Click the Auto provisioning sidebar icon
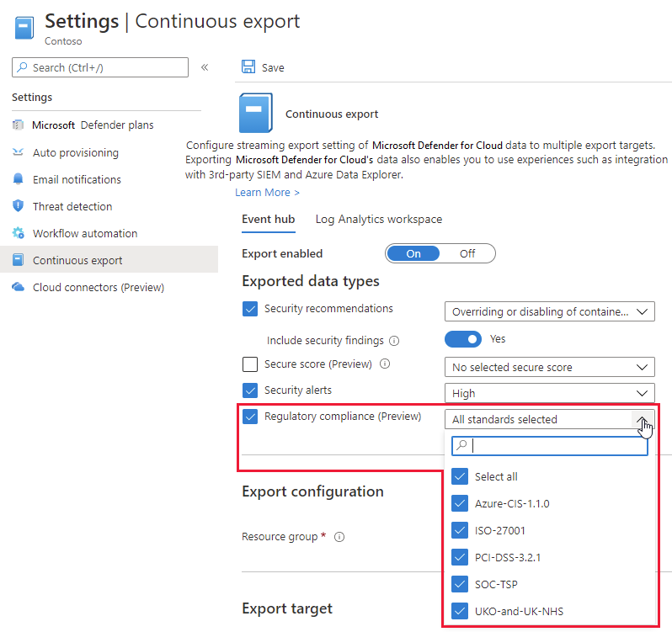 coord(18,152)
